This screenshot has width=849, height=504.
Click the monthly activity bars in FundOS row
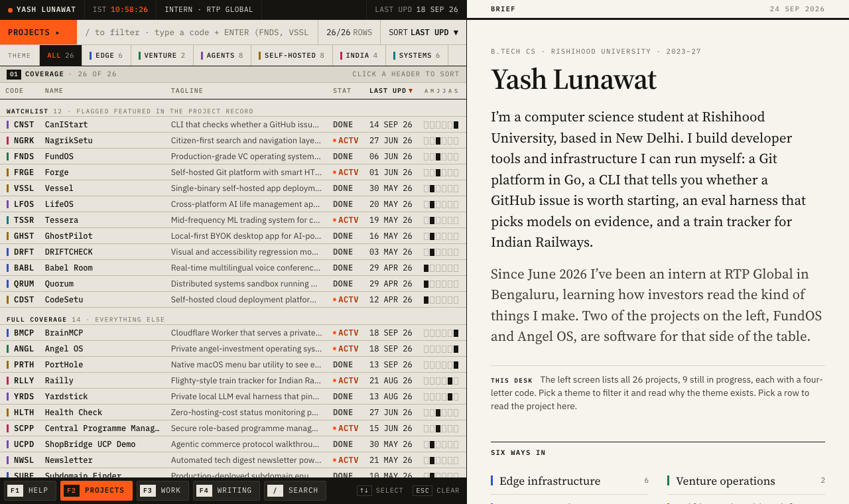(441, 157)
